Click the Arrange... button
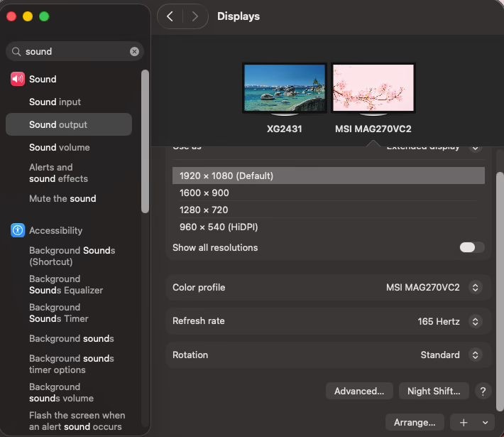The width and height of the screenshot is (504, 437). (x=415, y=423)
